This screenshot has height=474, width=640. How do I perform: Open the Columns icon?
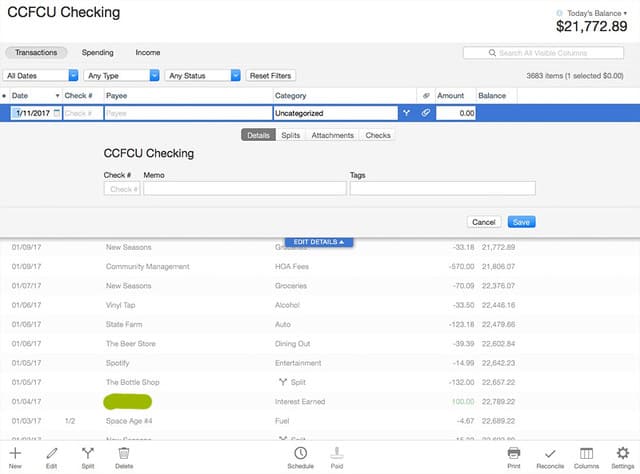(x=587, y=453)
